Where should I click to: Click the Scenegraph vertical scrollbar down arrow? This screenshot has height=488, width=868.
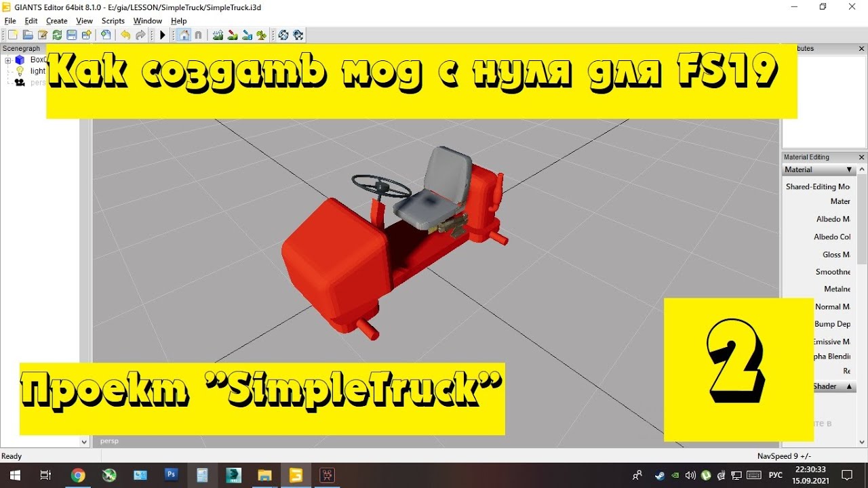85,442
